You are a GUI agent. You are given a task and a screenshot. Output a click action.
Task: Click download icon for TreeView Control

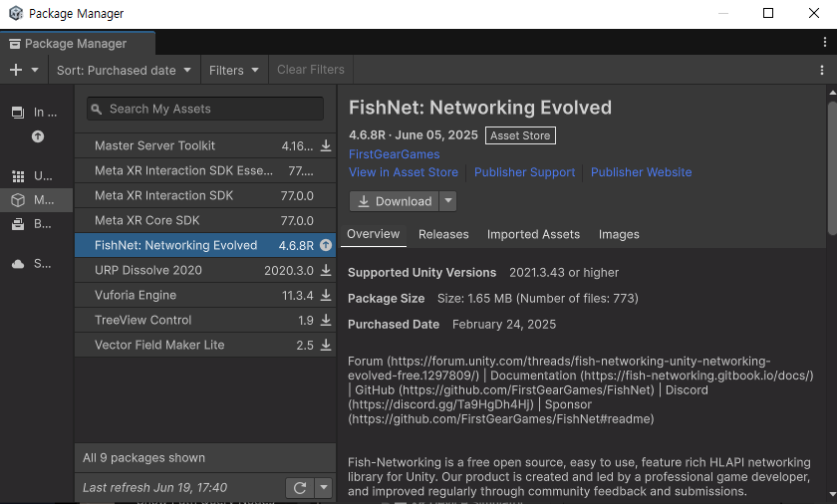[326, 320]
